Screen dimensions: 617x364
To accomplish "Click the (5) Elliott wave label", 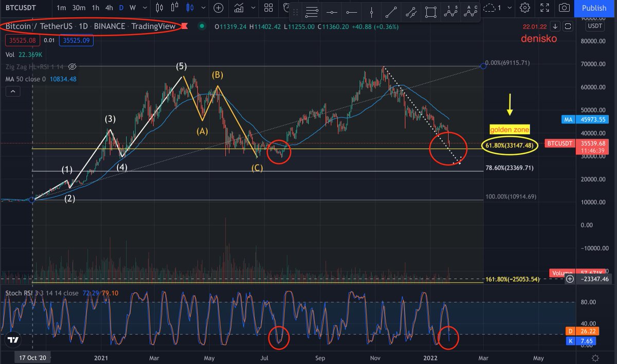I will [x=181, y=66].
